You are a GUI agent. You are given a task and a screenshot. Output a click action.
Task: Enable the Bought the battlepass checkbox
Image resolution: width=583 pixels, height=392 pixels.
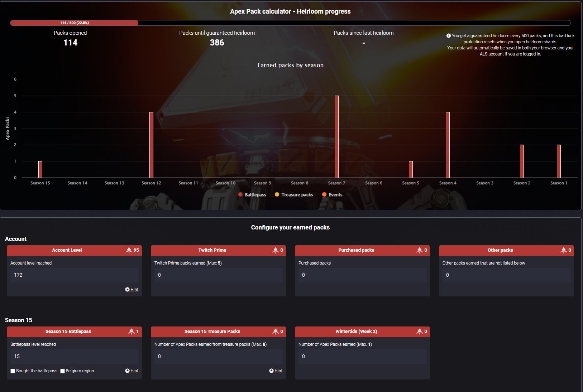(13, 371)
